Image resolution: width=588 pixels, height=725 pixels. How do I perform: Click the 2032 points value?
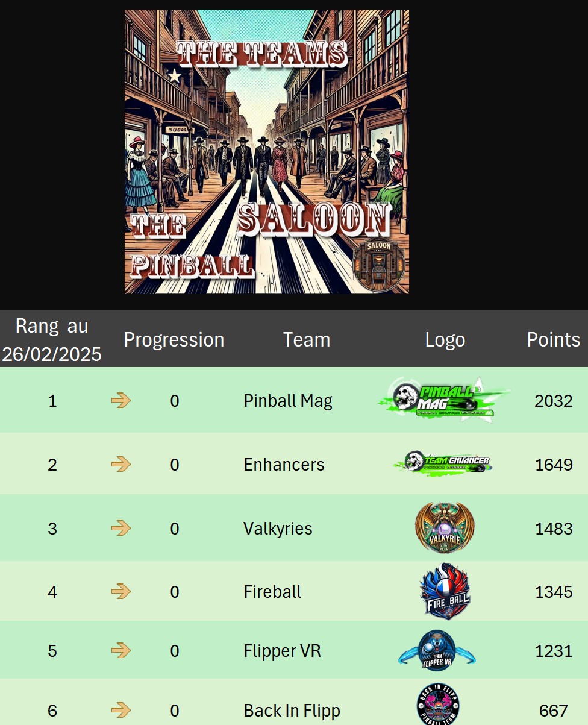click(554, 401)
